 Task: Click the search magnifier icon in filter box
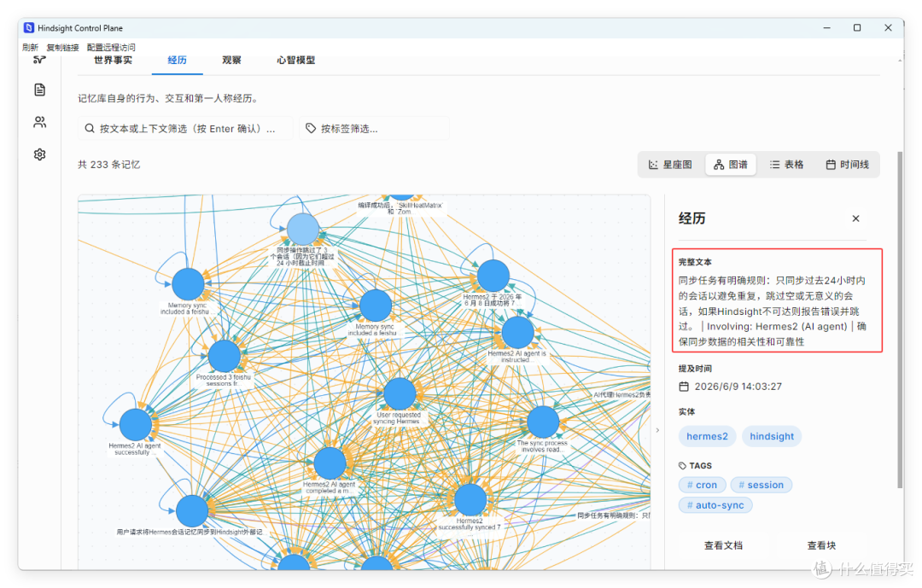pyautogui.click(x=90, y=128)
